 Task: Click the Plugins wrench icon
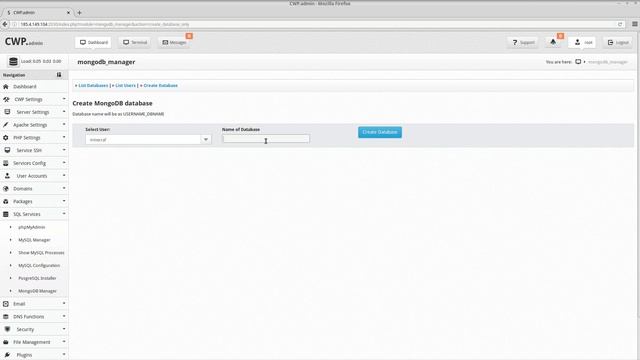tap(7, 355)
